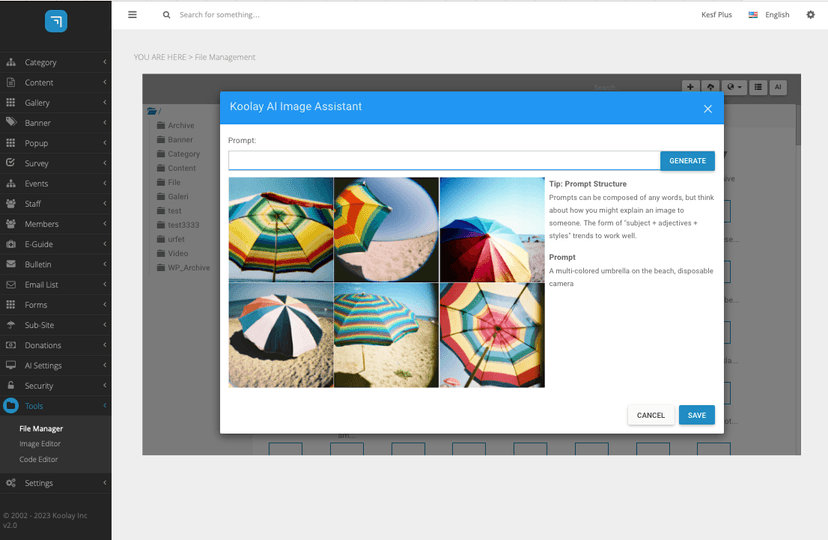The image size is (828, 540).
Task: Select the green-centered striped umbrella image
Action: pos(281,230)
